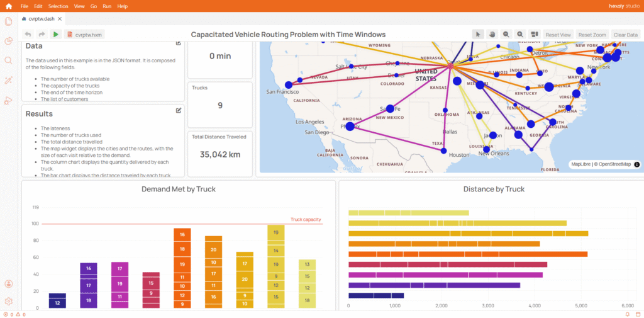The image size is (644, 318).
Task: Open the cvrptw.hxm file button
Action: (84, 35)
